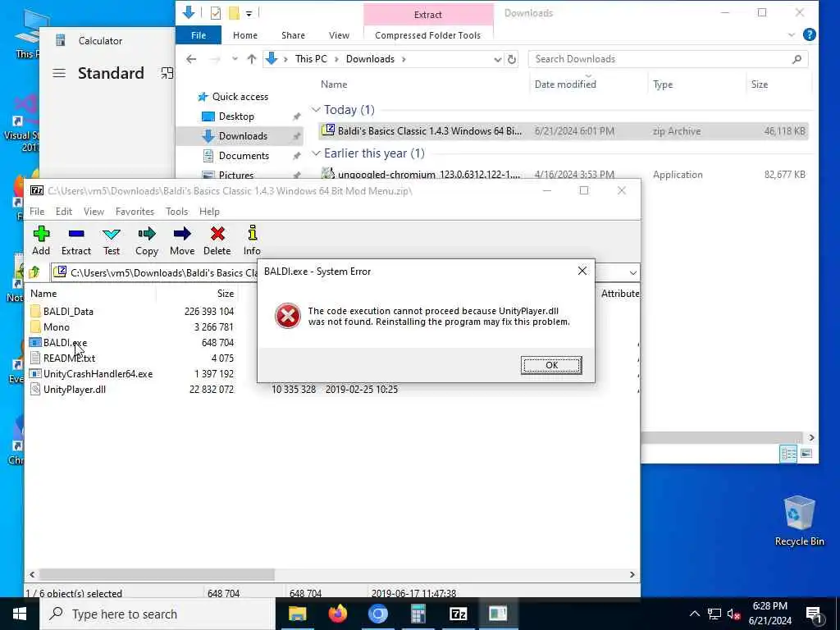Select README.txt in the archive list
Screen dimensions: 840x630
69,358
